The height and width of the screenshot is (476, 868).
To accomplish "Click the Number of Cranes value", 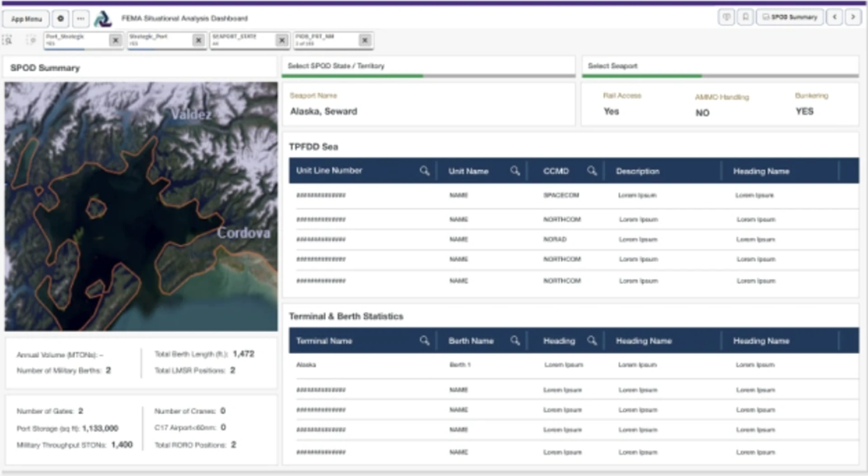I will [223, 411].
